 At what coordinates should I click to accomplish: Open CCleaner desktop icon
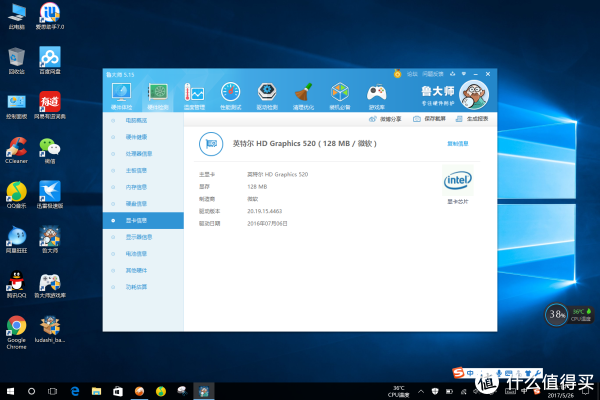(x=16, y=151)
